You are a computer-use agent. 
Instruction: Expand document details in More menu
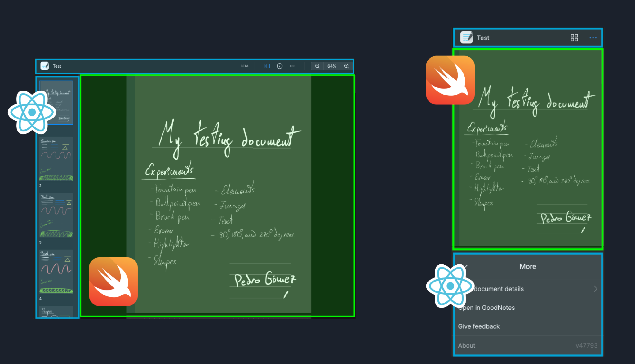click(x=595, y=289)
